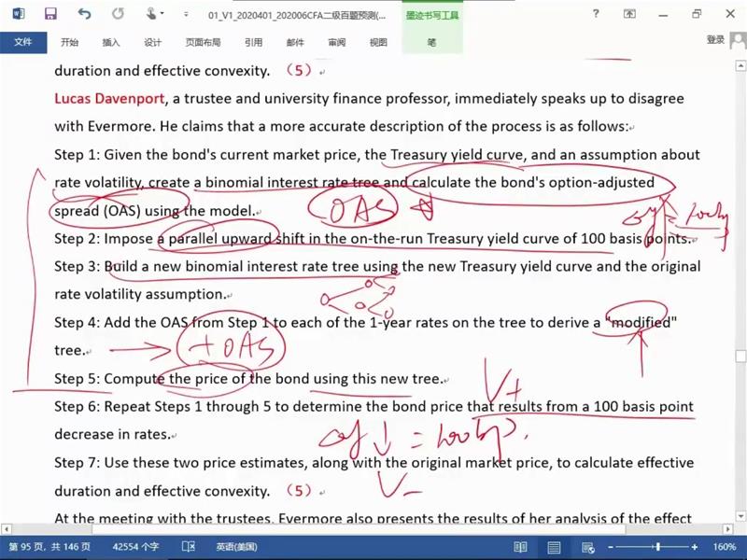Click the 160% zoom level
Viewport: 747px width, 560px height.
[725, 547]
